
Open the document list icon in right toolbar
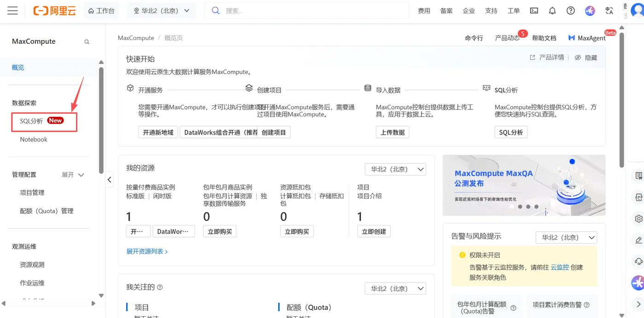(x=638, y=176)
